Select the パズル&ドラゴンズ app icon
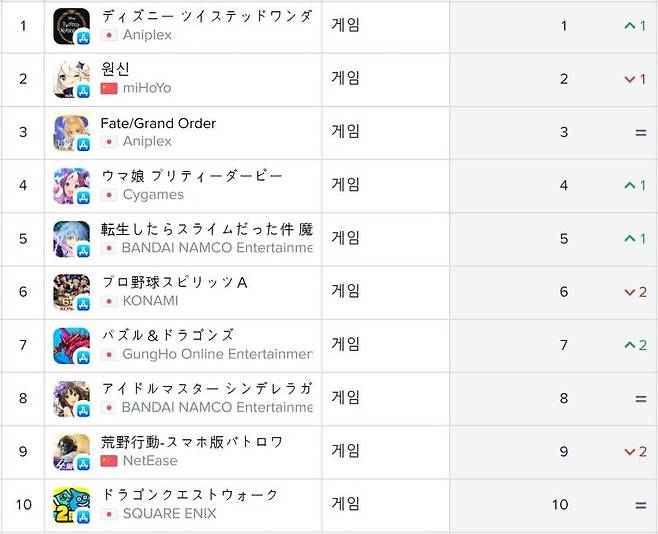This screenshot has width=658, height=534. click(x=71, y=345)
